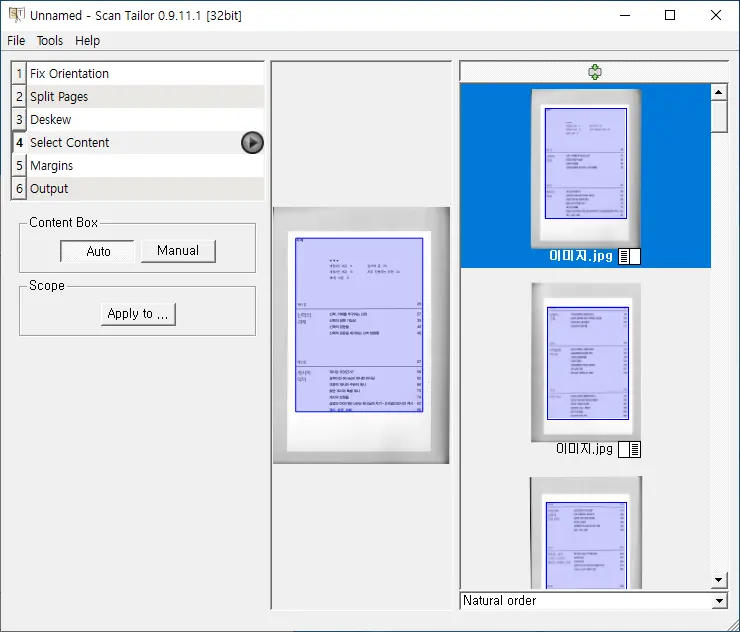Click the thumbnail list scroll-up arrow
This screenshot has width=740, height=632.
coord(718,92)
